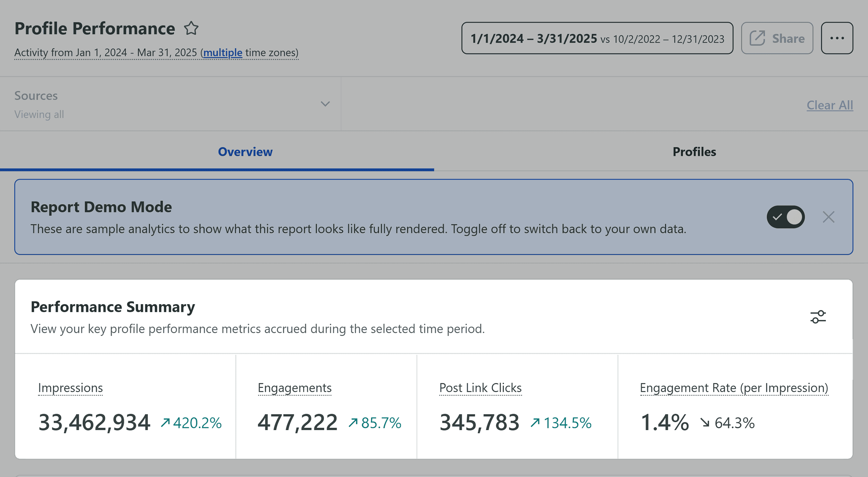Image resolution: width=868 pixels, height=477 pixels.
Task: Open the Engagements metric details
Action: pyautogui.click(x=294, y=388)
